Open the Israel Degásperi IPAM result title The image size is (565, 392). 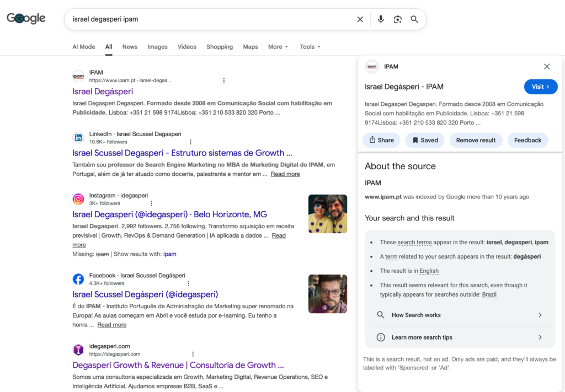click(103, 92)
